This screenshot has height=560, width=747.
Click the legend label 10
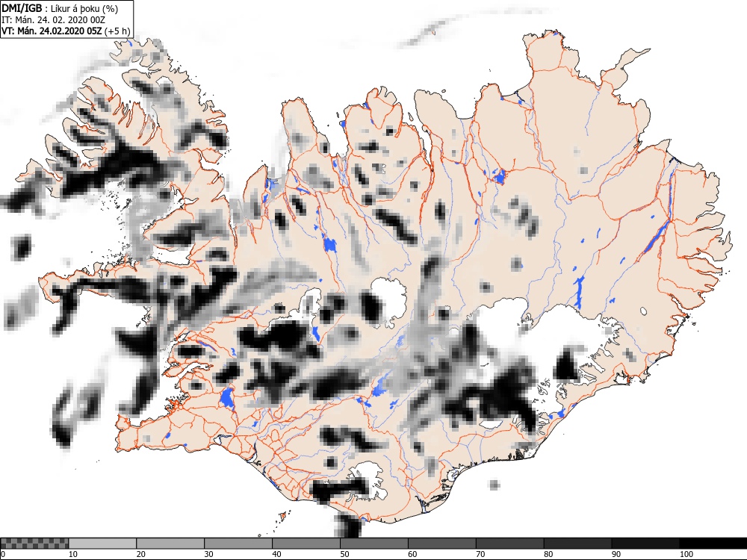[73, 554]
